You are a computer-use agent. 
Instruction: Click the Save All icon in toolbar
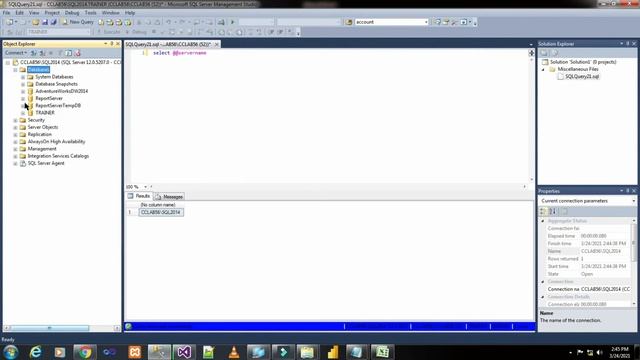click(53, 22)
